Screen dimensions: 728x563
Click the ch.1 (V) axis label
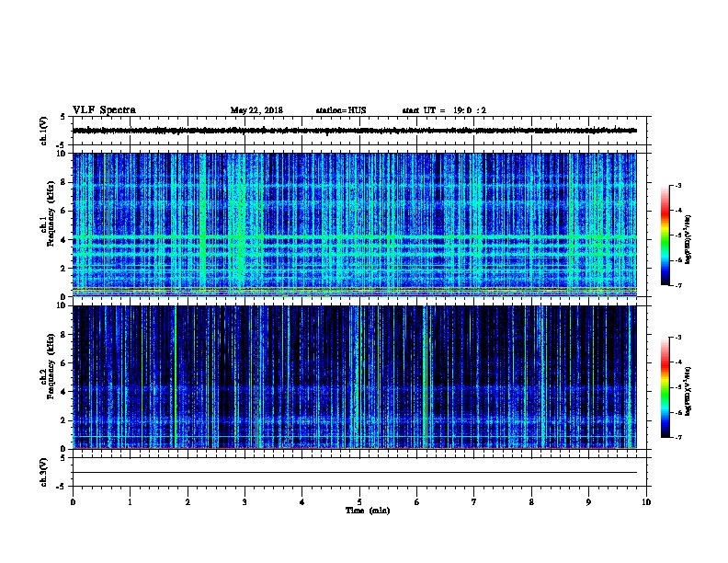pyautogui.click(x=44, y=131)
